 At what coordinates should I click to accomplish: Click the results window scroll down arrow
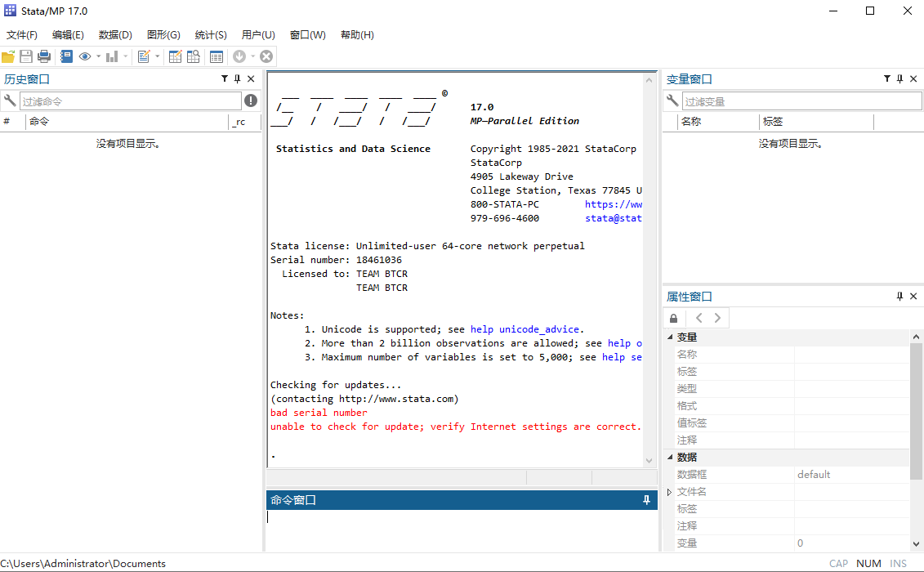click(649, 461)
